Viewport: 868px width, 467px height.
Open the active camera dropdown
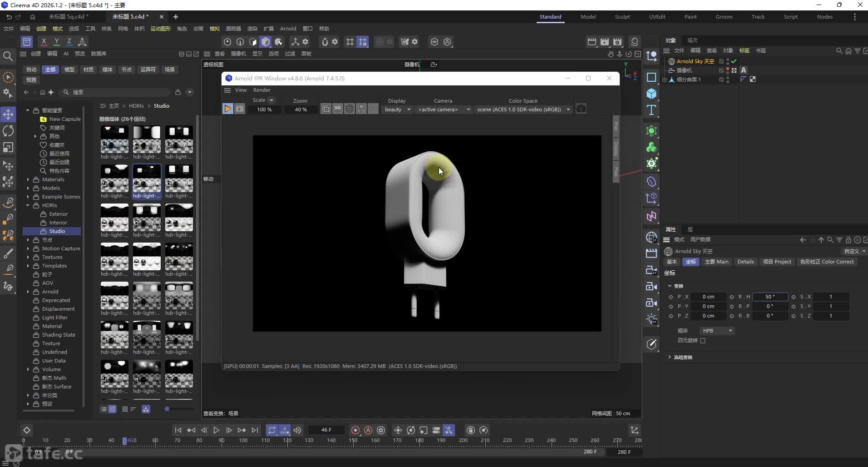tap(444, 109)
